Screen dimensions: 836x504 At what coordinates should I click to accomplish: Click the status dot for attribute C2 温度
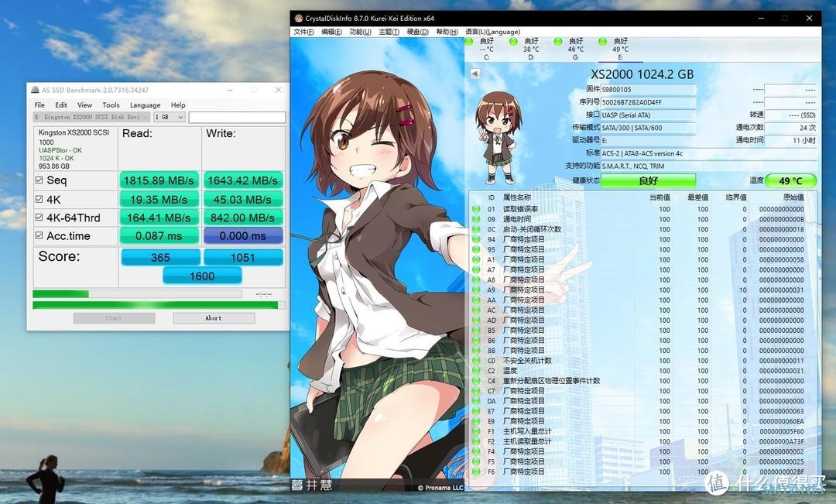click(x=477, y=371)
